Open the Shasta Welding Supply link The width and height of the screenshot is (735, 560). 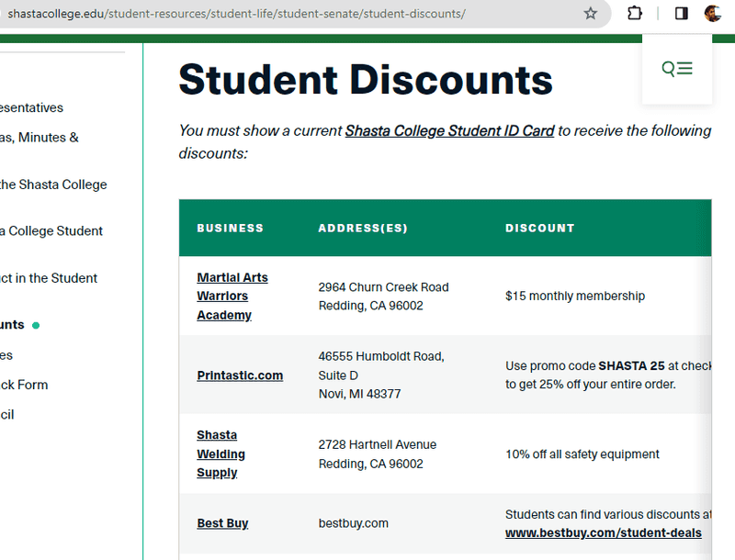[x=220, y=454]
